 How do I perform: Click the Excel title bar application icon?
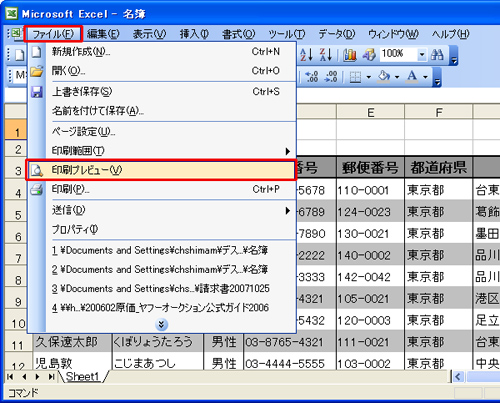11,13
